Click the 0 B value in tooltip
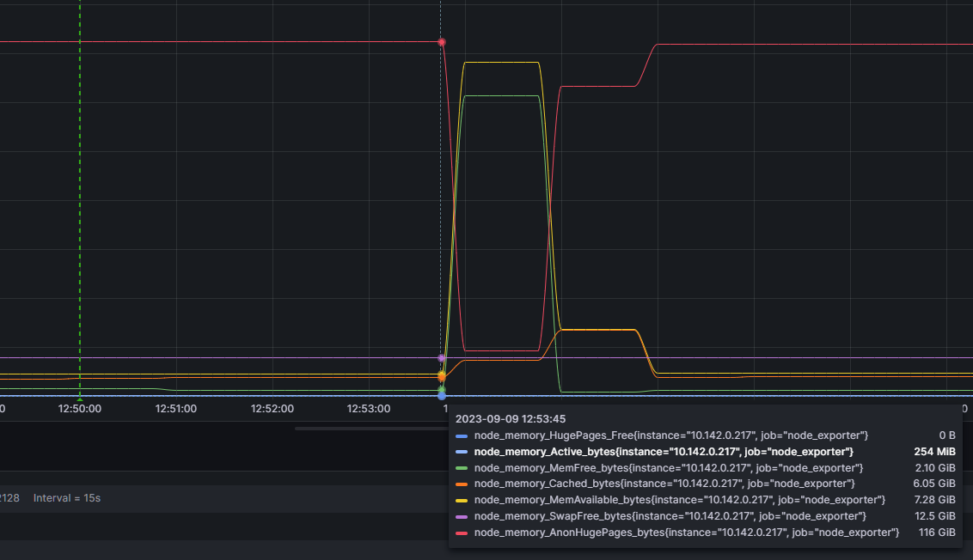The image size is (973, 560). [x=947, y=435]
